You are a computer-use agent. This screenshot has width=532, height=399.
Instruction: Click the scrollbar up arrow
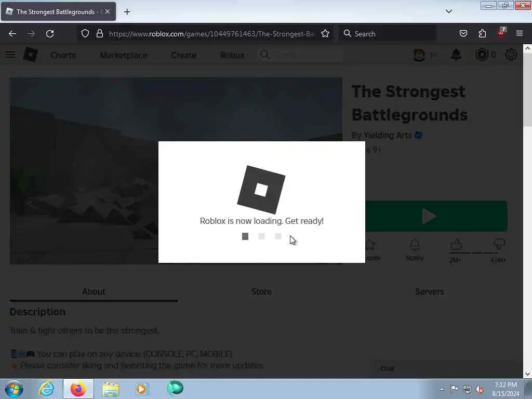(x=527, y=48)
